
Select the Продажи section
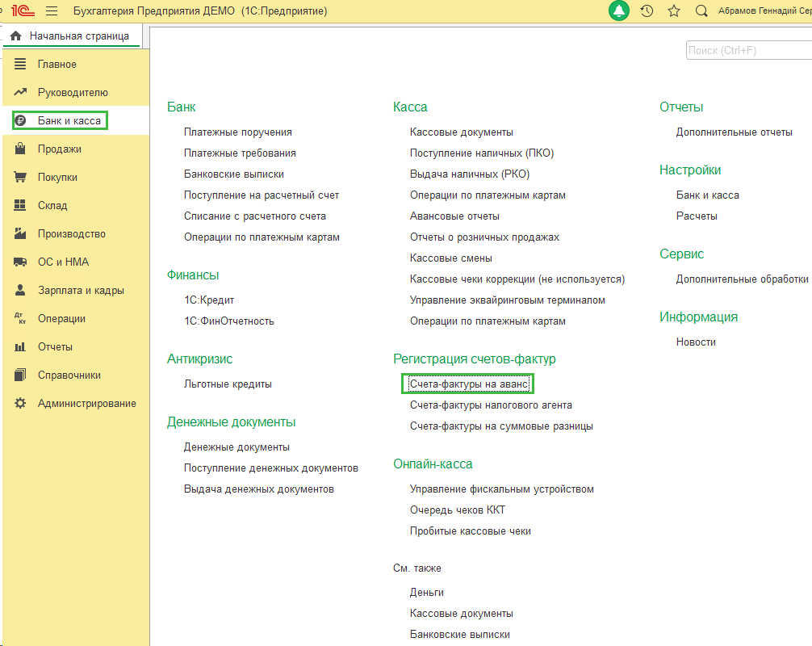point(60,149)
